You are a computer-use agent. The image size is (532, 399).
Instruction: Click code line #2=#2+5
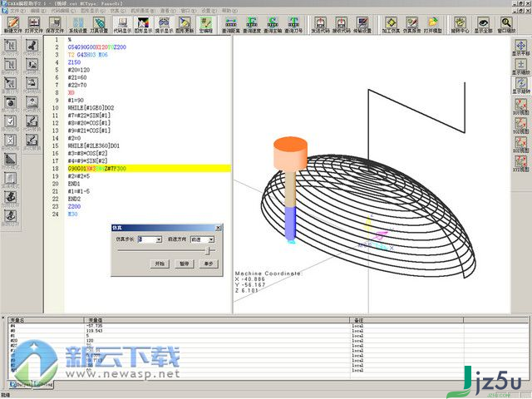79,176
